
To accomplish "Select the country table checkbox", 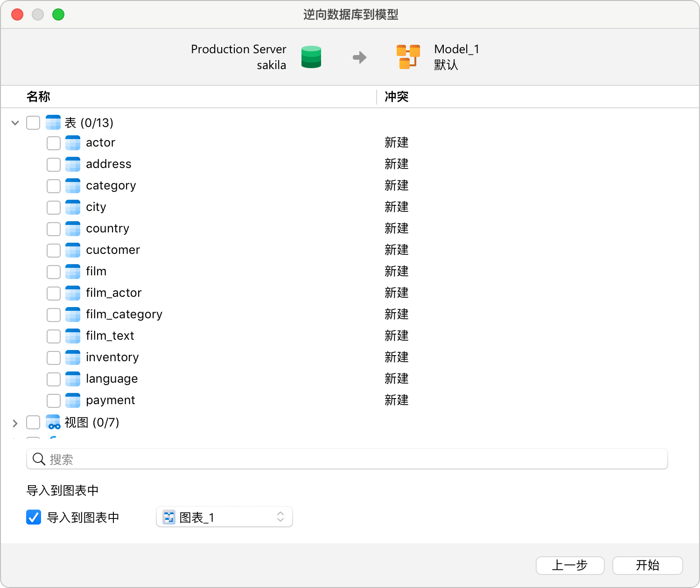I will [x=54, y=229].
